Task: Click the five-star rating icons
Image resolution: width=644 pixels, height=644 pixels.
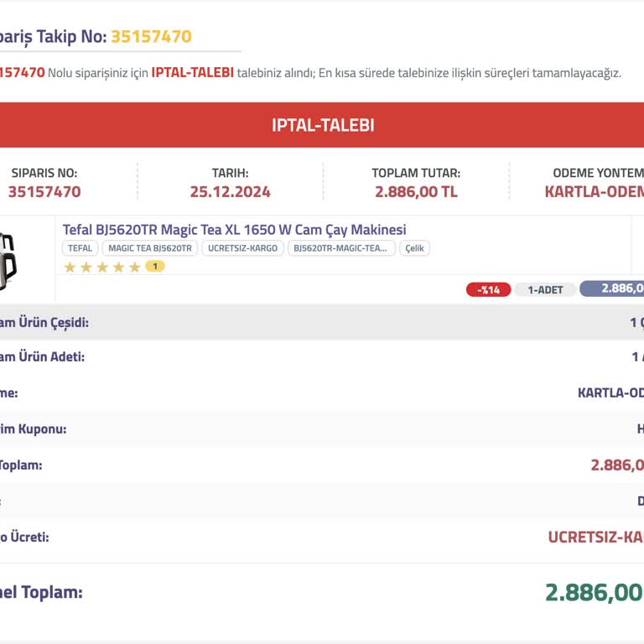Action: (x=102, y=267)
